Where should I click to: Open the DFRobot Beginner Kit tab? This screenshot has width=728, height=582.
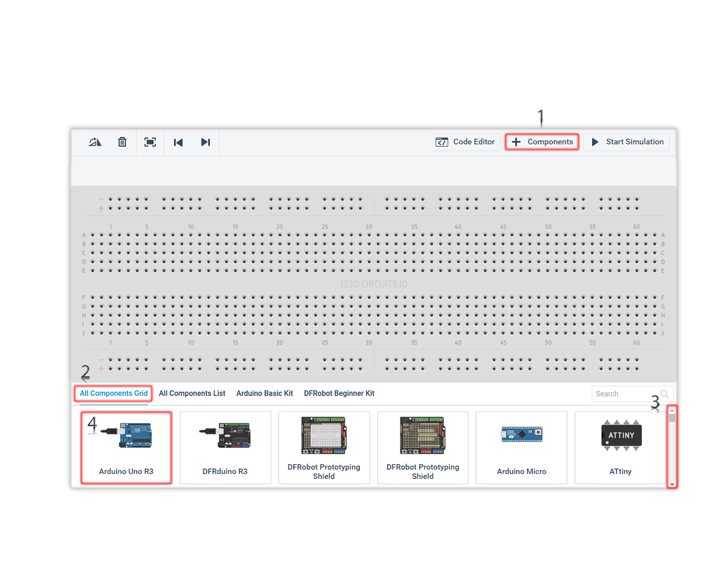coord(339,393)
